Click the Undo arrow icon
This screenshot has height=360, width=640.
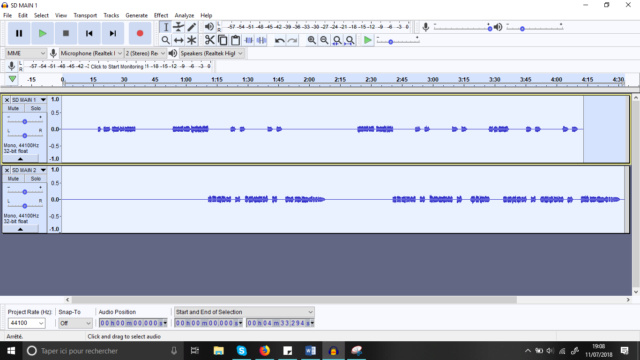point(279,40)
